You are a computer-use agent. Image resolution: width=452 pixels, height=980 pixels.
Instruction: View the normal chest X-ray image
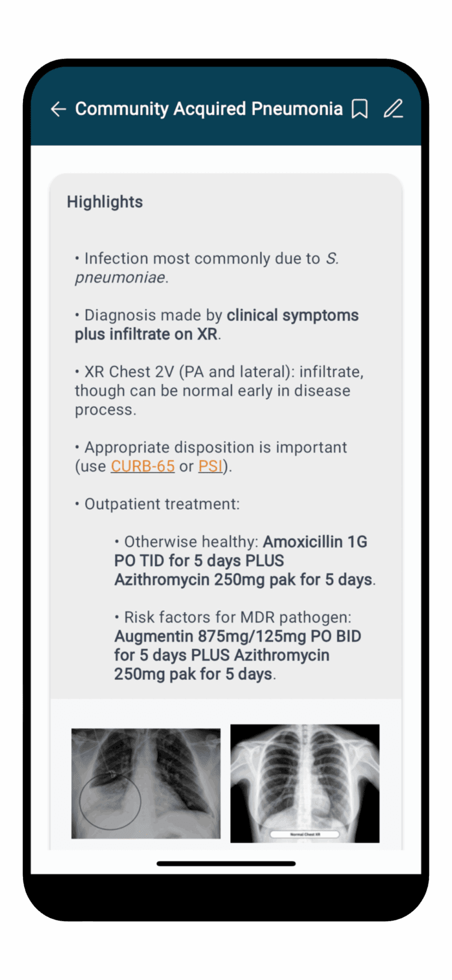305,777
